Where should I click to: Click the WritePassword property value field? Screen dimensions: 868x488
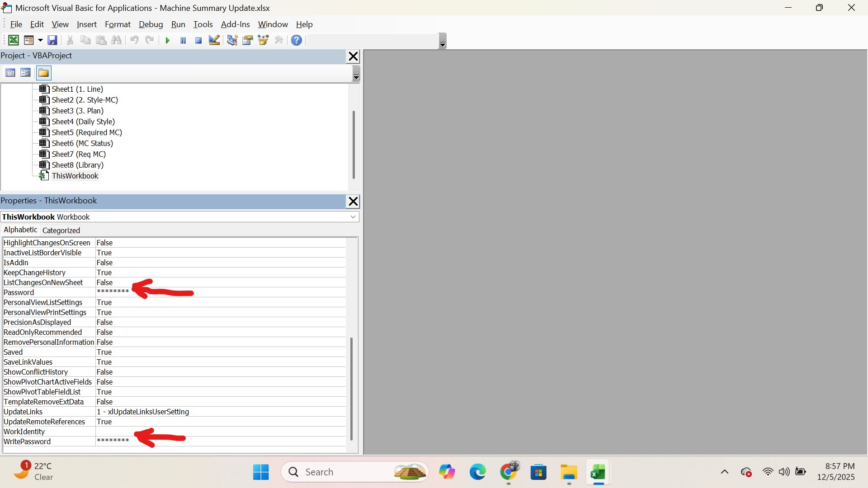tap(220, 441)
